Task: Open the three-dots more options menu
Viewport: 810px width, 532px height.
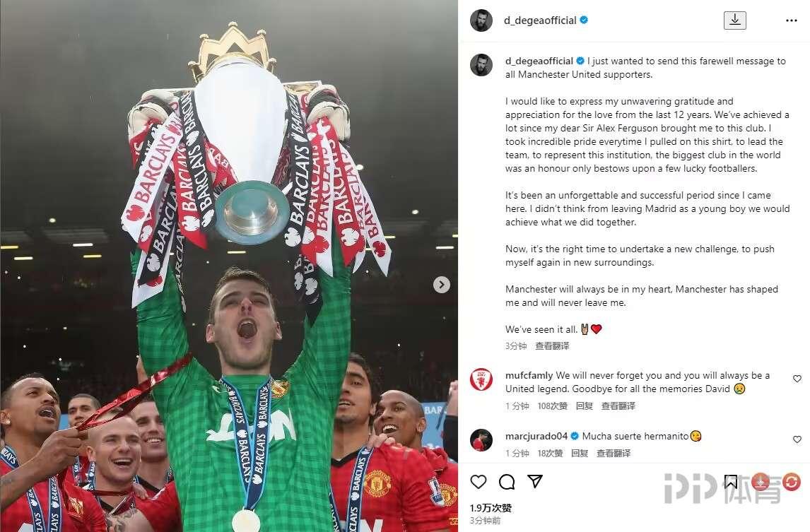Action: point(792,20)
